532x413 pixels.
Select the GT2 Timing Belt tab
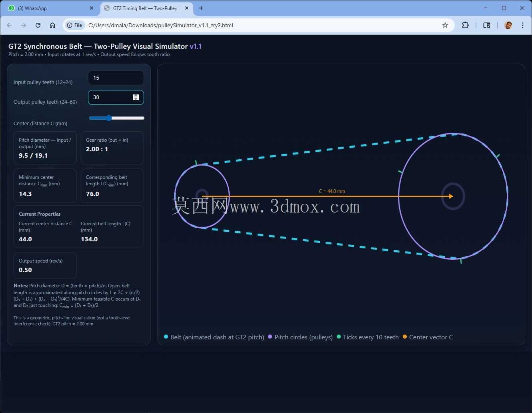146,8
